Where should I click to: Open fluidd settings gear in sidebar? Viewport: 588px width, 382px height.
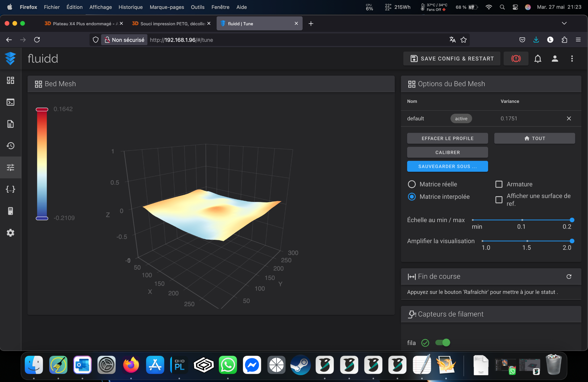point(10,233)
